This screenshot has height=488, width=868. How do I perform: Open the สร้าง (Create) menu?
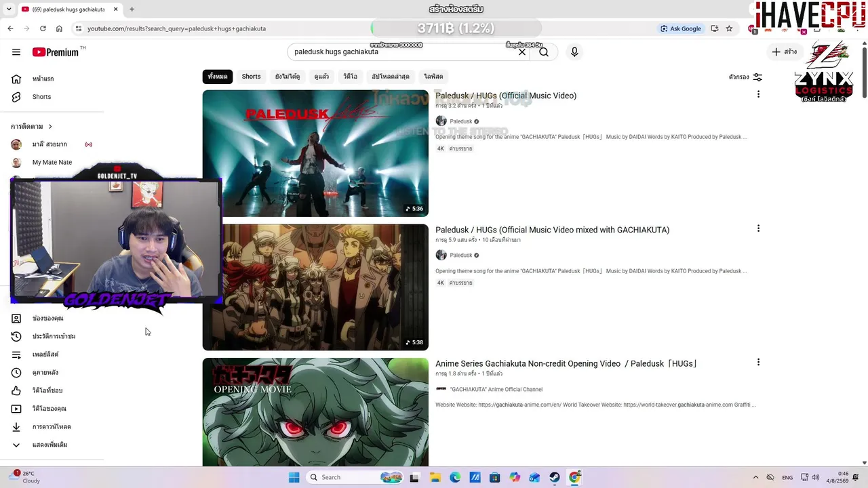click(785, 52)
